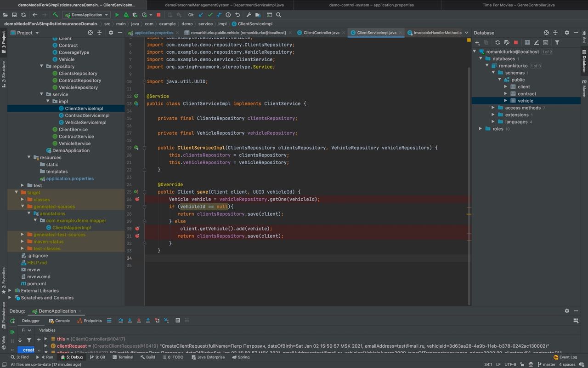Viewport: 588px width, 368px height.
Task: Expand the clientRequest variable
Action: coord(45,346)
